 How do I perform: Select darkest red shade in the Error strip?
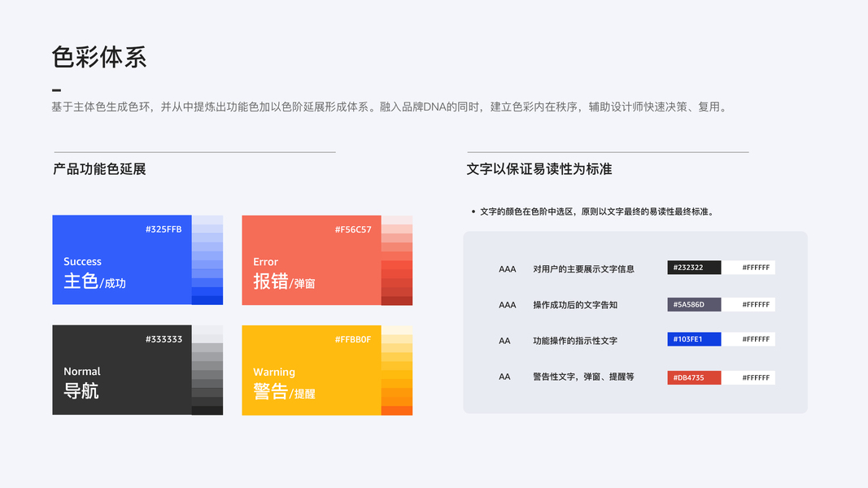point(397,301)
